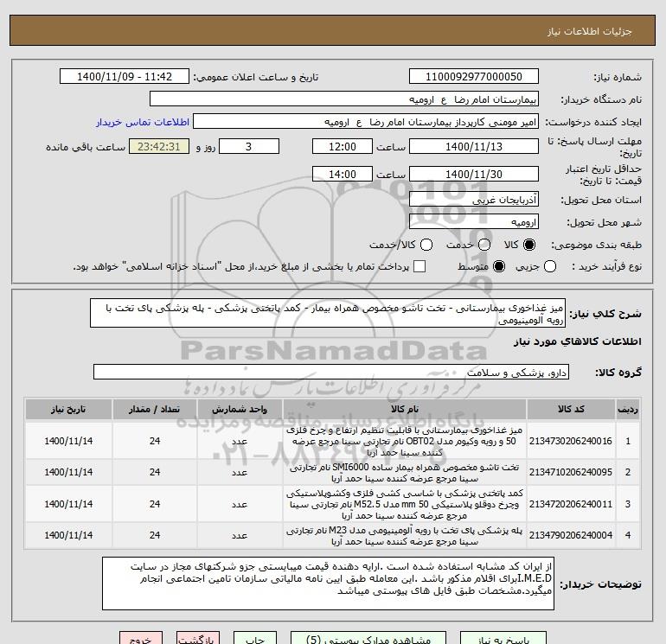Viewport: 666px width, 644px height.
Task: Choose the متوسط purchase type
Action: coord(499,266)
